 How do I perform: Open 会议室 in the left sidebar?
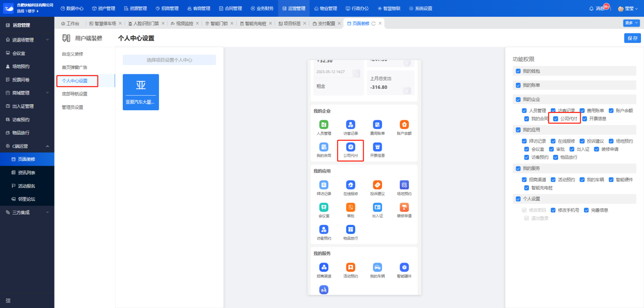click(x=27, y=53)
